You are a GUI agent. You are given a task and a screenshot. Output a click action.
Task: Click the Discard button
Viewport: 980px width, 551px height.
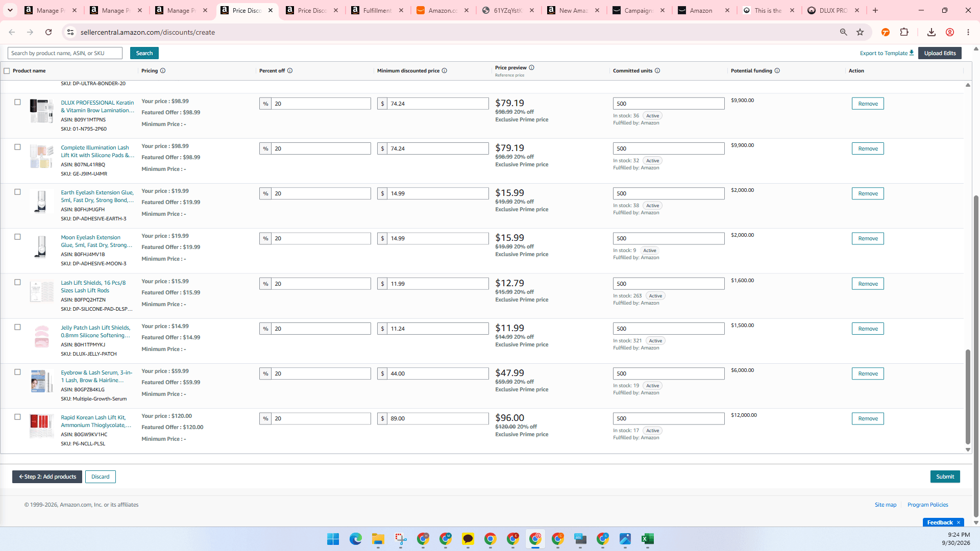[100, 477]
